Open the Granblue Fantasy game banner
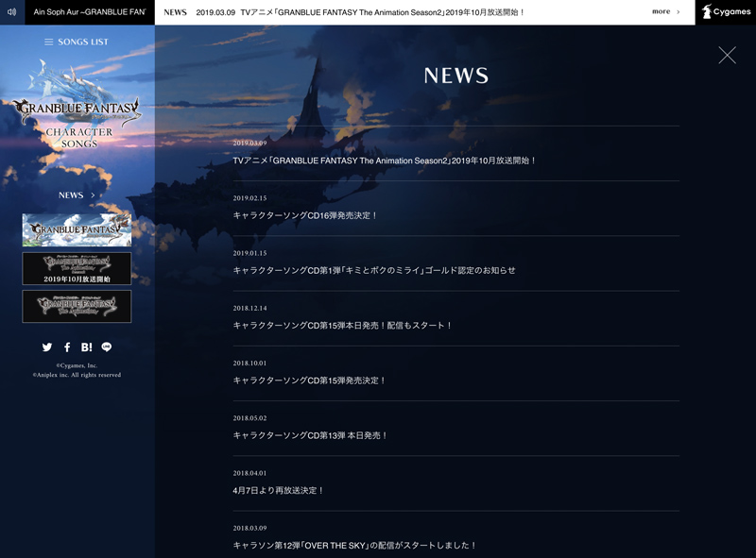Image resolution: width=756 pixels, height=558 pixels. (77, 229)
